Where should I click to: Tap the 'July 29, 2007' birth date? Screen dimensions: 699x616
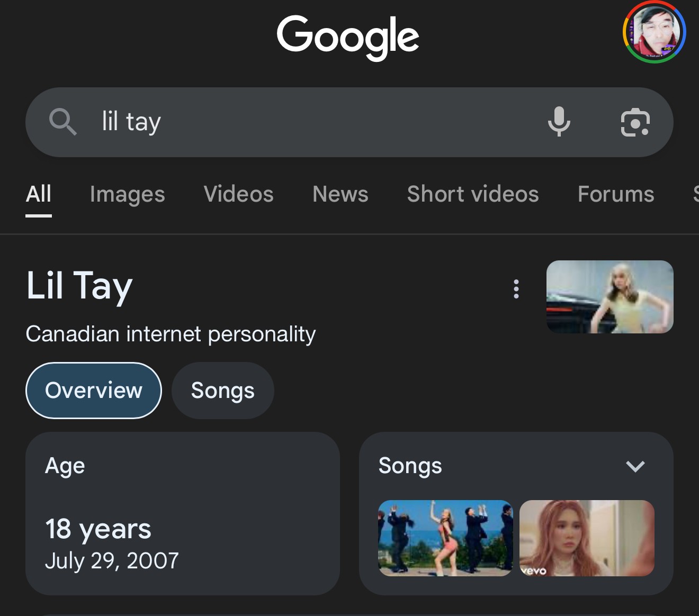112,561
